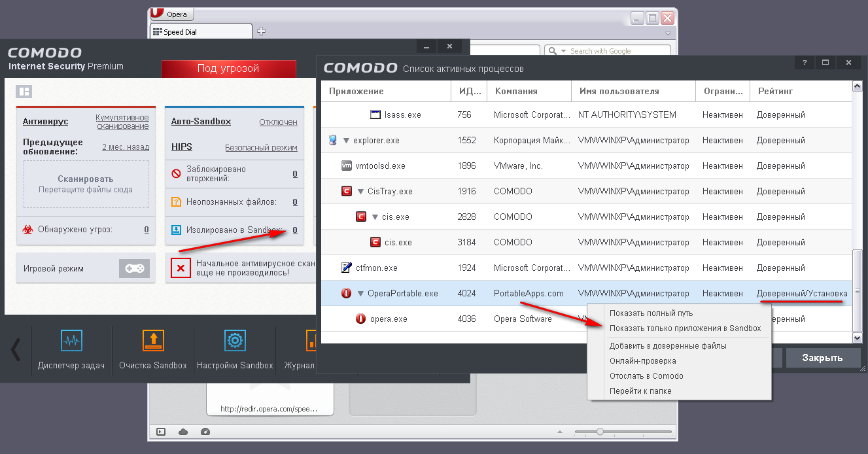Click unrecognized files question-mark icon
The image size is (868, 454).
[x=176, y=202]
